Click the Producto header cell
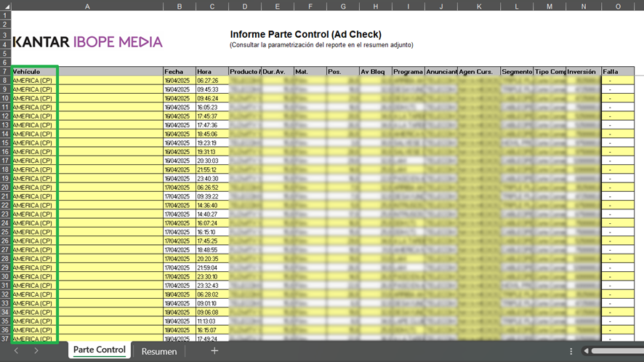Screen dimensions: 644x362 coord(245,71)
